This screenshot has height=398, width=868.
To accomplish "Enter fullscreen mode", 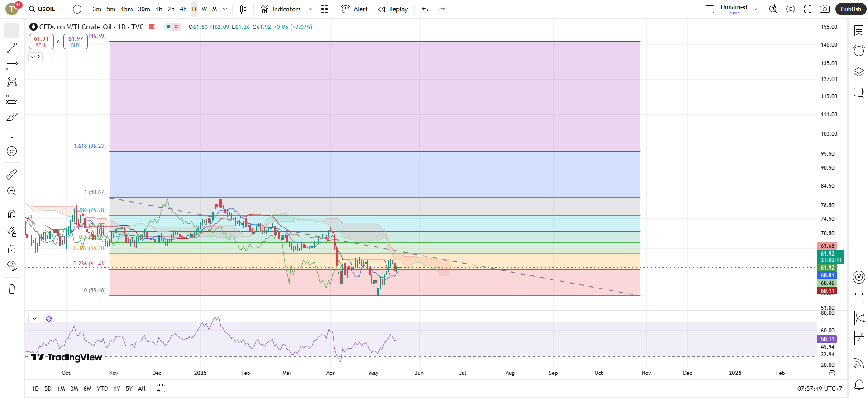I will (807, 9).
